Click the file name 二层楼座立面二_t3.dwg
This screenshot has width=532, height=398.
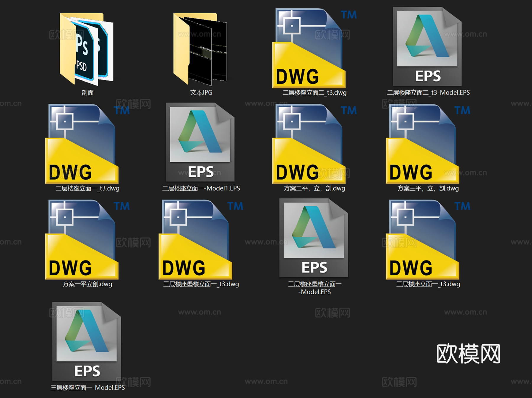click(x=314, y=93)
